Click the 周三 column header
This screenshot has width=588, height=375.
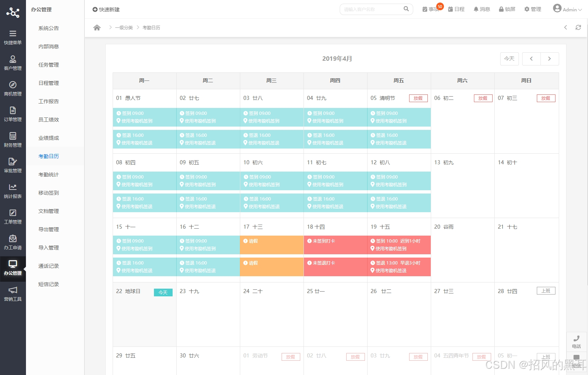pyautogui.click(x=272, y=80)
